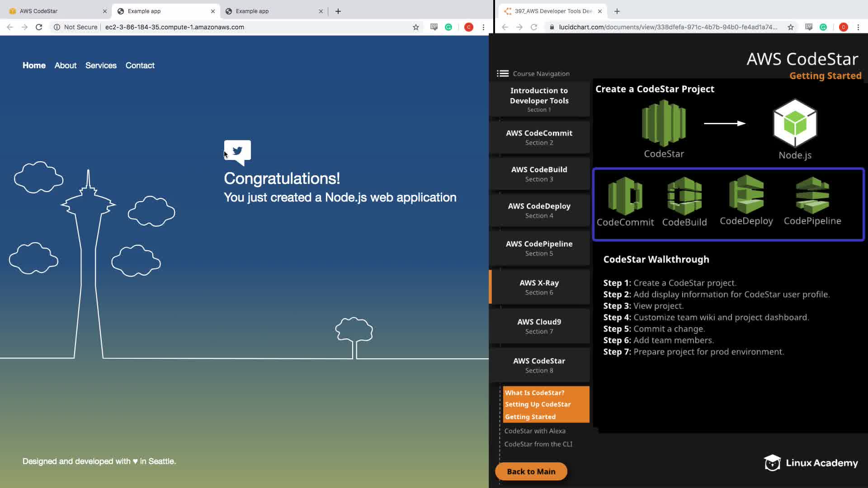Image resolution: width=868 pixels, height=488 pixels.
Task: Click the CodeDeploy service icon
Action: click(x=746, y=194)
